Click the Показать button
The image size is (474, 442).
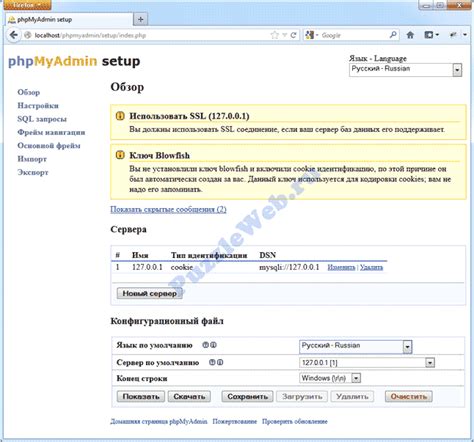[x=141, y=396]
